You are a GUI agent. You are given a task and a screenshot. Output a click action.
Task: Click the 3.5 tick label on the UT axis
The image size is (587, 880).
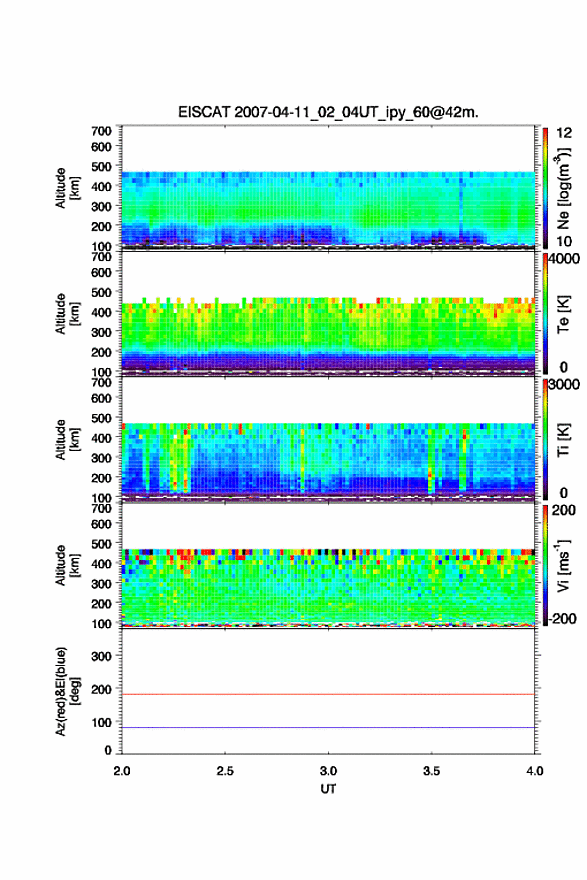tap(432, 771)
